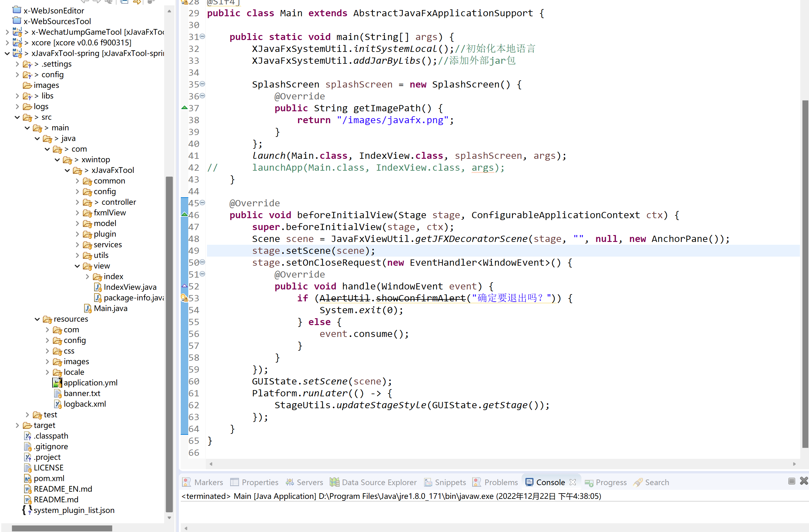Screen dimensions: 809x532
Task: Click the terminate square icon in Console toolbar
Action: [792, 481]
